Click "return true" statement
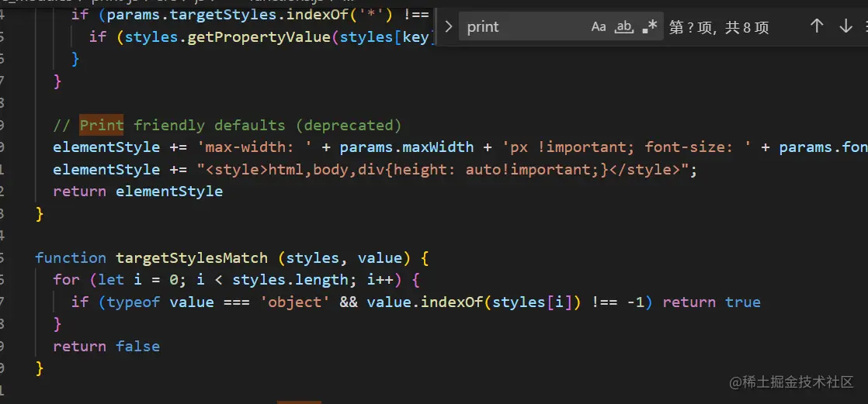This screenshot has width=868, height=404. (x=711, y=302)
